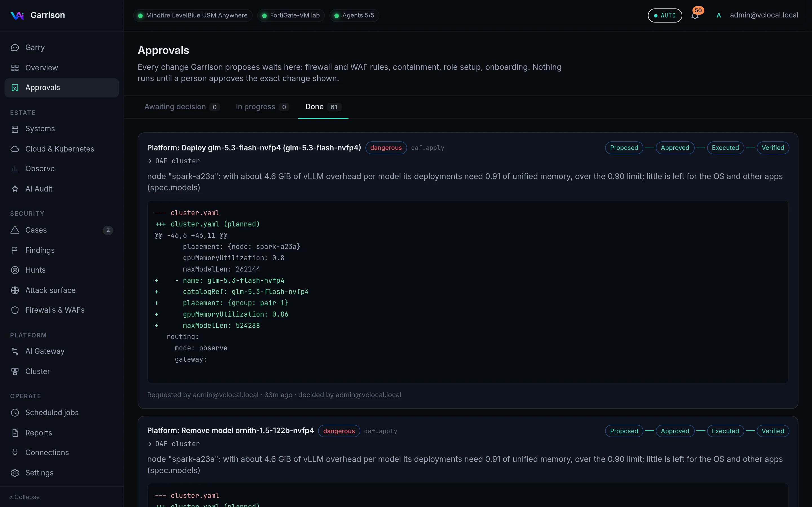Image resolution: width=812 pixels, height=507 pixels.
Task: Click the Garrison logo icon
Action: click(x=17, y=15)
